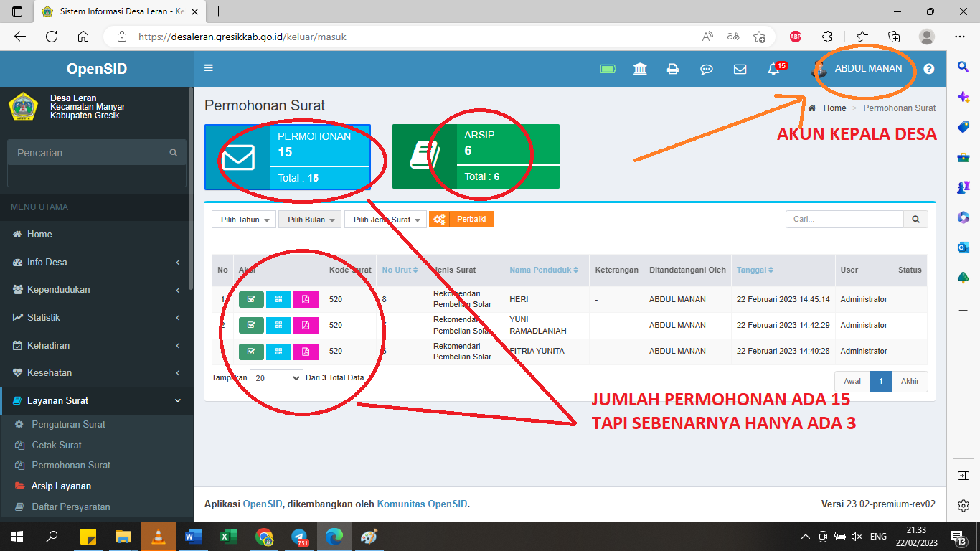Collapse the sidebar with the hamburger icon
980x551 pixels.
click(208, 69)
